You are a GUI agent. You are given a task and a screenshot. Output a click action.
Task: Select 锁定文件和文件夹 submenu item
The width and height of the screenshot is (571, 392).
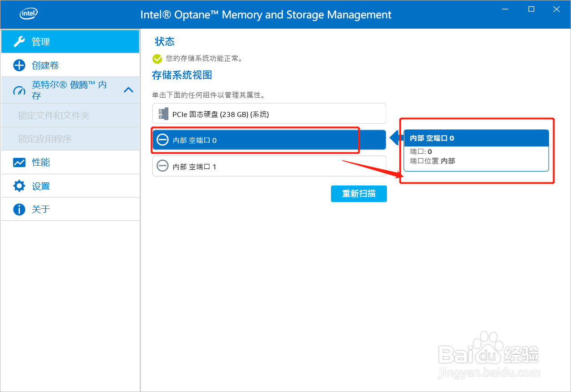[x=70, y=116]
